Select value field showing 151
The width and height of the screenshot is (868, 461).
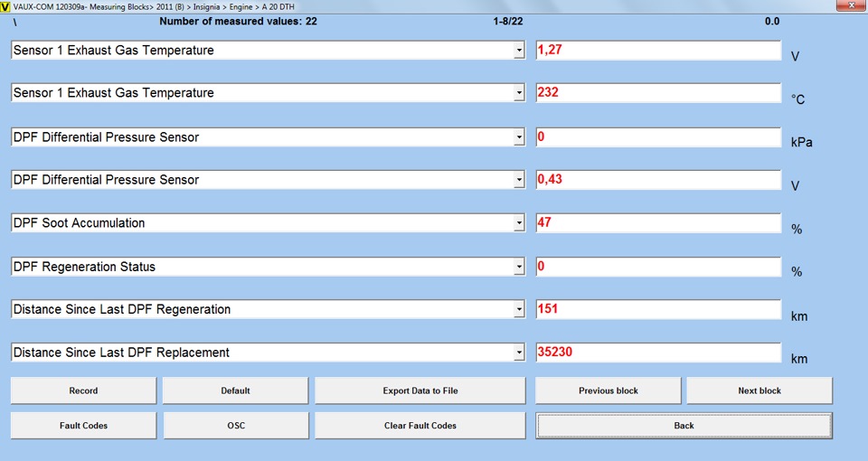tap(658, 309)
